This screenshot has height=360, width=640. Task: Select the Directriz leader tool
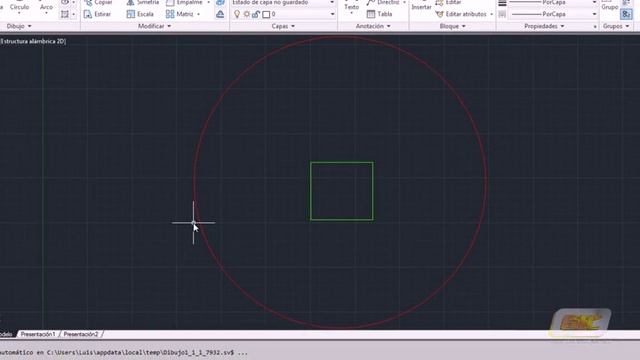coord(384,2)
